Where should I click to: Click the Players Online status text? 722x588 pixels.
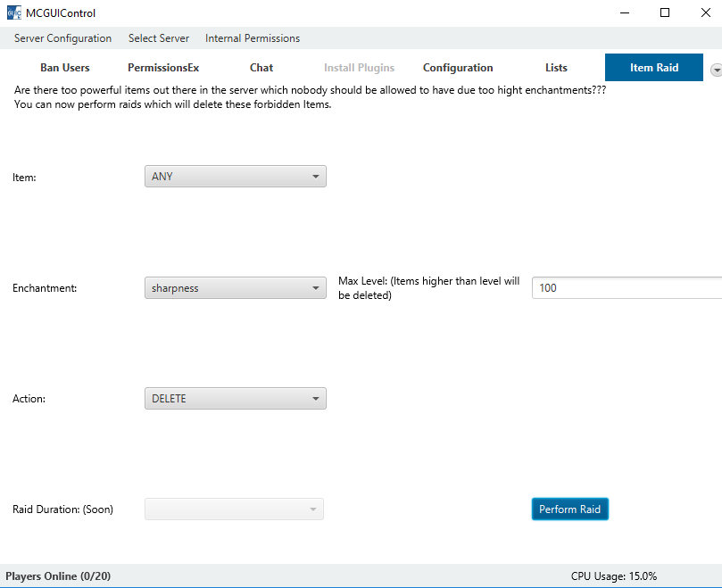pyautogui.click(x=59, y=576)
